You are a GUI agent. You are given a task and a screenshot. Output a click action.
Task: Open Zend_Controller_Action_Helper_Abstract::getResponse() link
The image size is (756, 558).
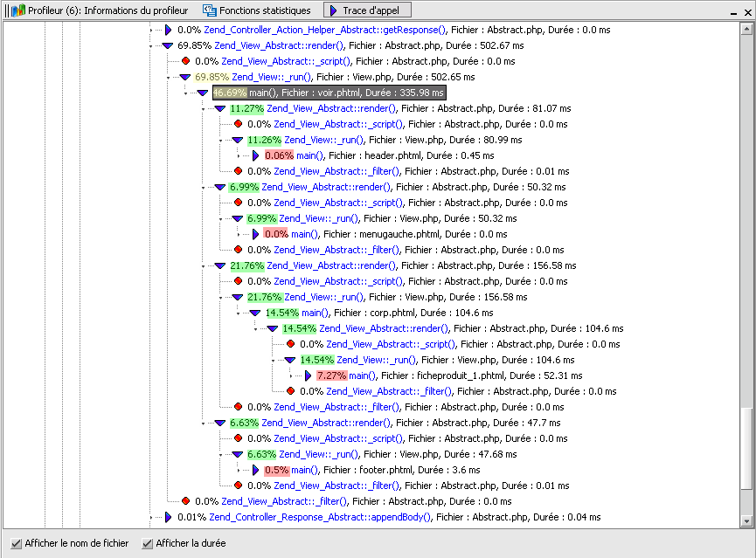pos(324,30)
